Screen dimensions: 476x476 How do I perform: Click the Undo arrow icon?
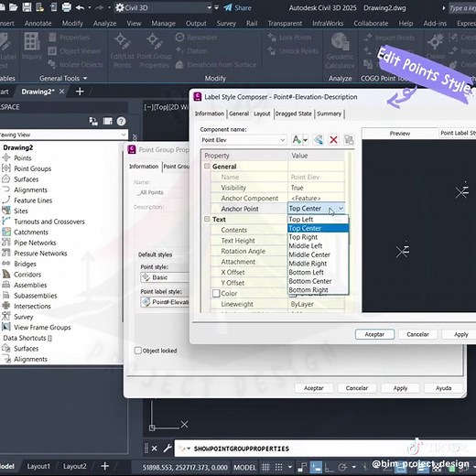click(80, 7)
